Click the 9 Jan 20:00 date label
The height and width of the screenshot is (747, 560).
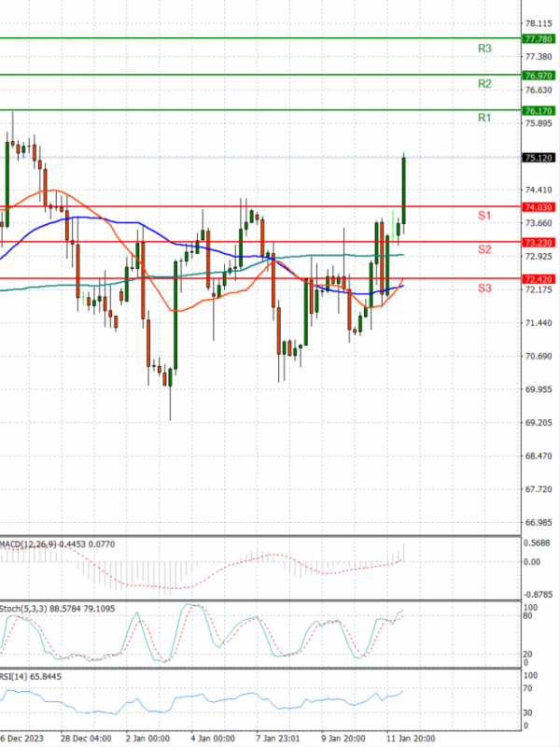click(x=343, y=739)
